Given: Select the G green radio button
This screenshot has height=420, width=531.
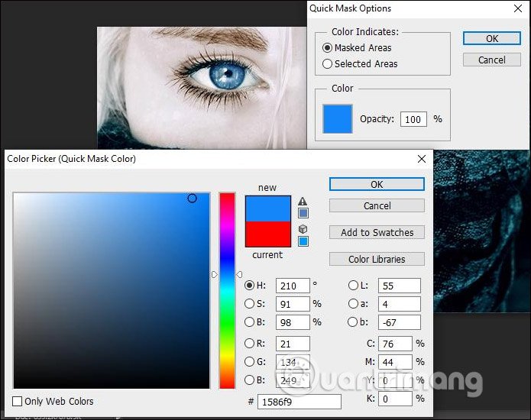Looking at the screenshot, I should [x=249, y=362].
